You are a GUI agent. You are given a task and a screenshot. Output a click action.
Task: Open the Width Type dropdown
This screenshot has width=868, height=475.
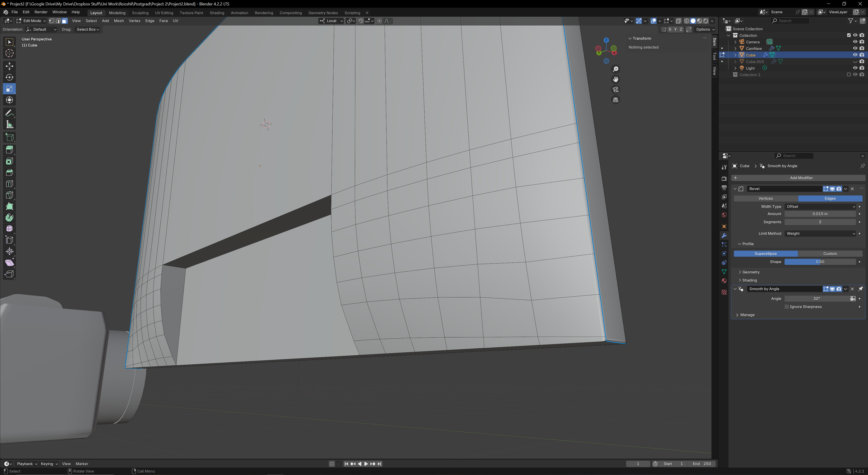(820, 206)
